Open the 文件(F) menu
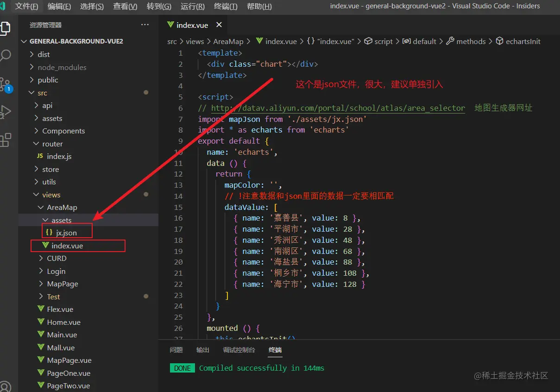Screen dimensions: 560x392 coord(26,6)
